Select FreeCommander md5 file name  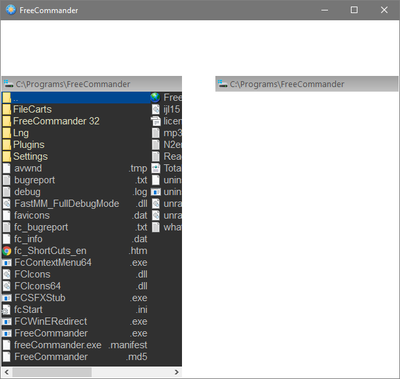pos(51,357)
